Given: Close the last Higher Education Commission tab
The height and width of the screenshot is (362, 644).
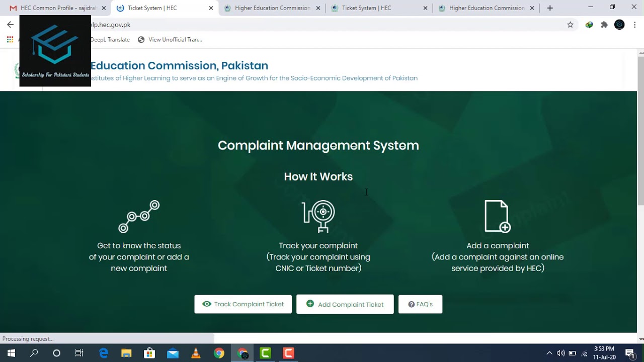Looking at the screenshot, I should pos(532,8).
